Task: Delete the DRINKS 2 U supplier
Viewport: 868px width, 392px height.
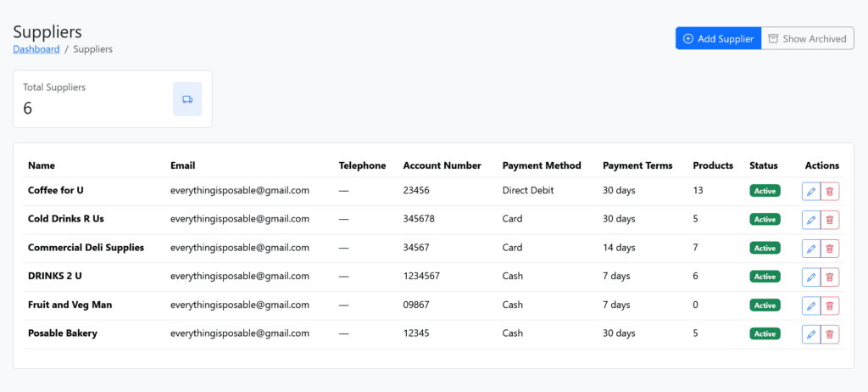Action: 830,277
